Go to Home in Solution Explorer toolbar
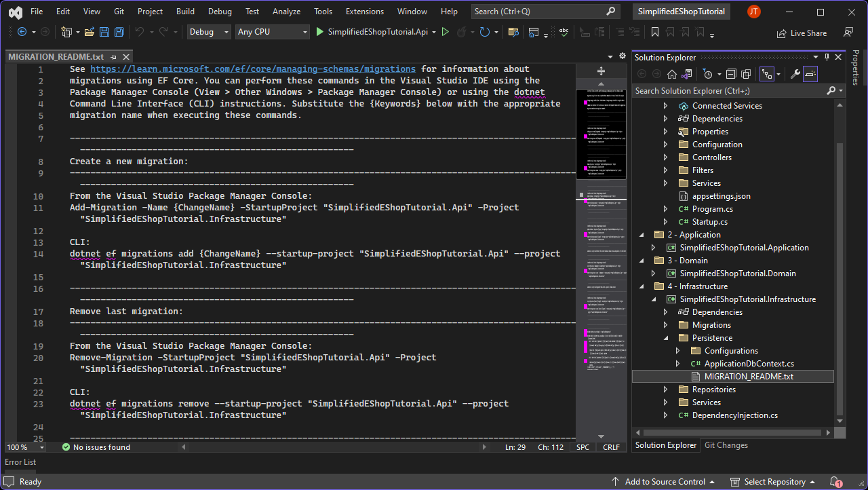 (x=671, y=74)
